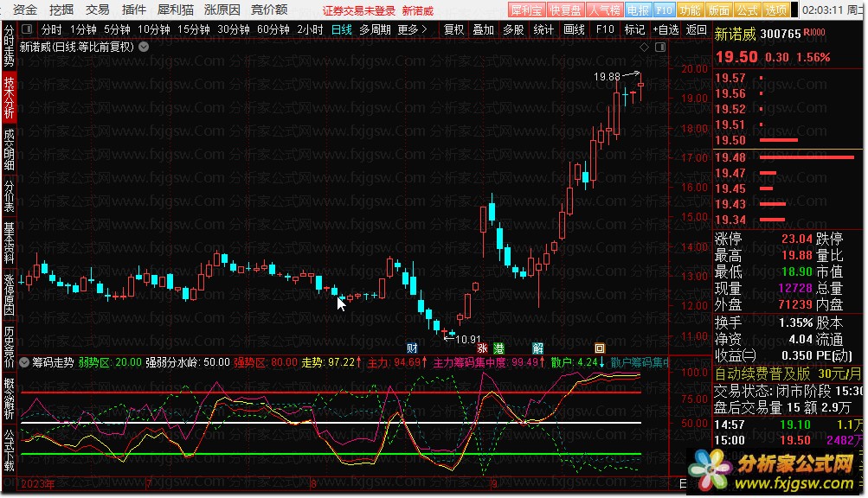Screen dimensions: 868x498
Task: Open the 版面 toolbar button
Action: point(719,10)
